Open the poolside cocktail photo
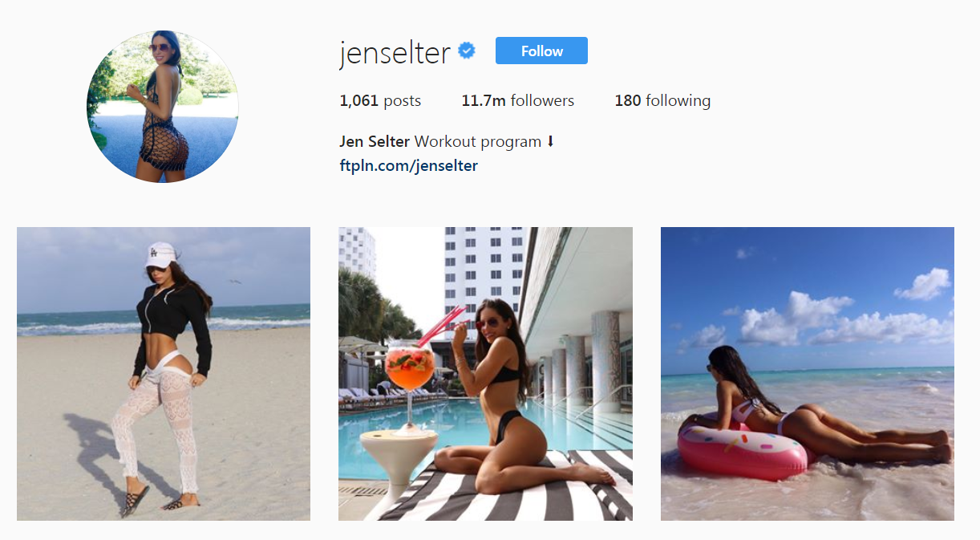The width and height of the screenshot is (980, 540). point(485,374)
